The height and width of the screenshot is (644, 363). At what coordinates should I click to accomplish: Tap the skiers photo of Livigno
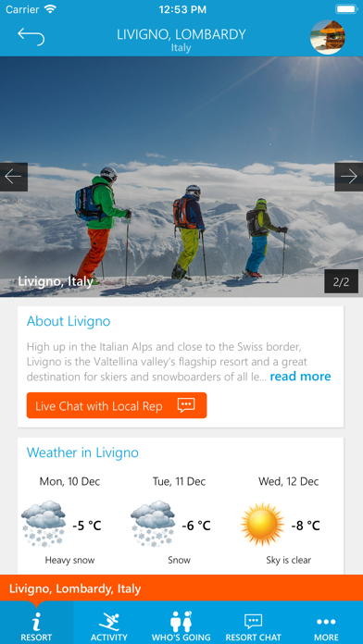tap(181, 177)
